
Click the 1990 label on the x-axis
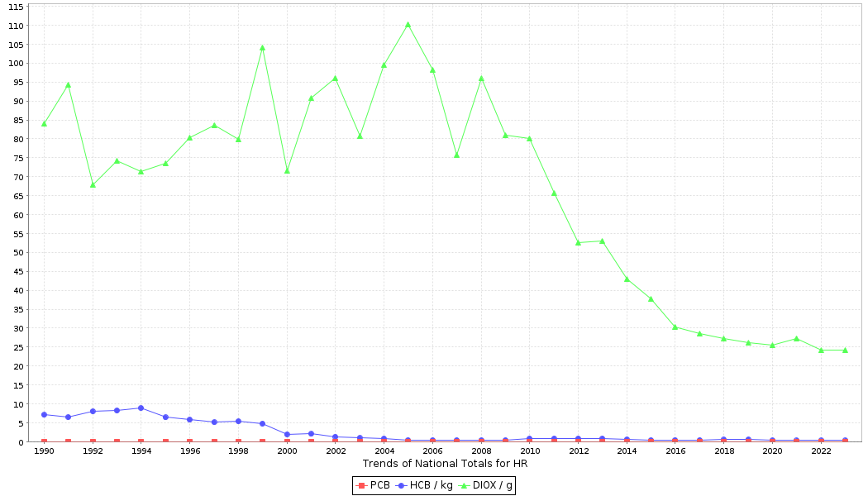point(44,451)
